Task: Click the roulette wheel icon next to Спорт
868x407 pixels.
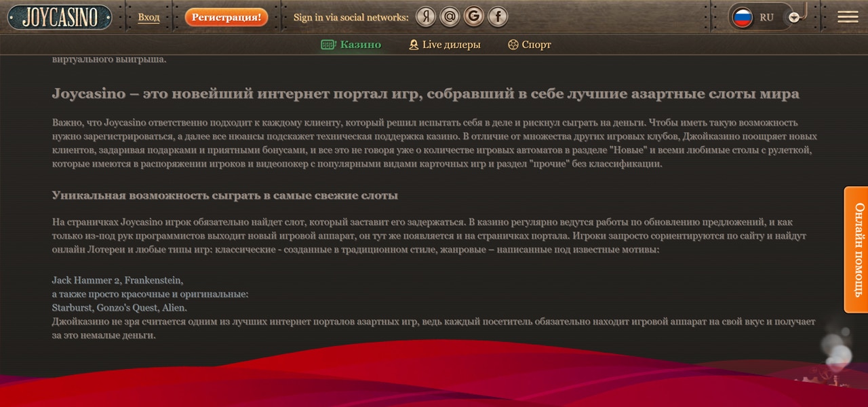Action: pyautogui.click(x=513, y=44)
